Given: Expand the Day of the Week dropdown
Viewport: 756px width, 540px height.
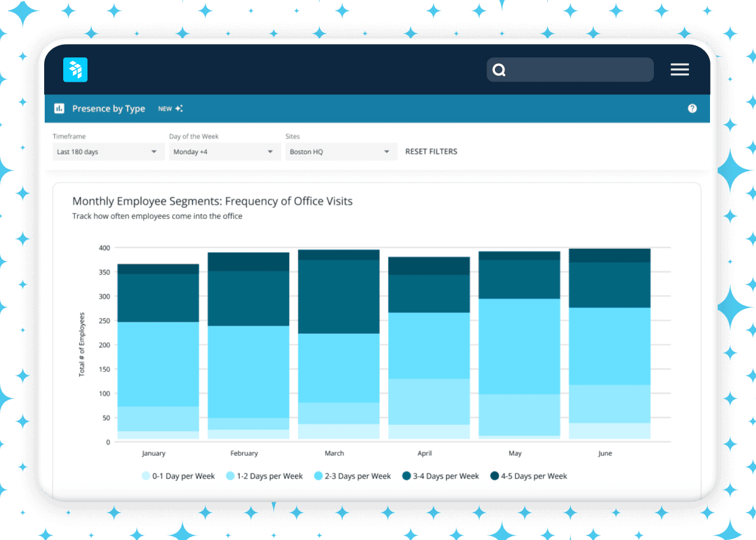Looking at the screenshot, I should tap(224, 151).
